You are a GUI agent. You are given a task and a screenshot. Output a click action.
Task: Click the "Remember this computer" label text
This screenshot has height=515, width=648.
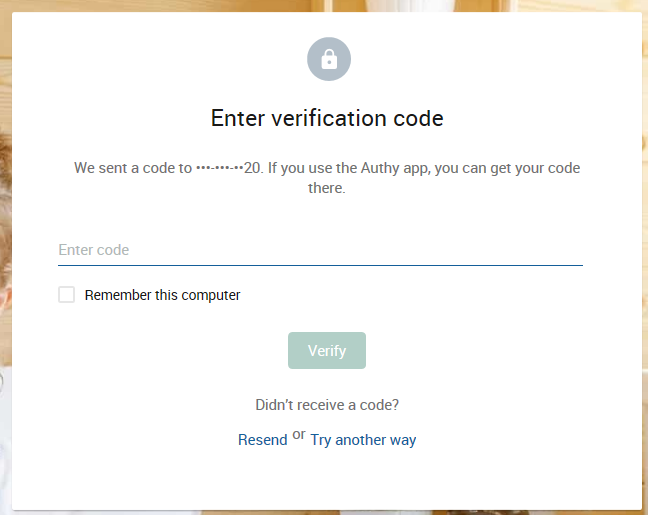tap(162, 295)
